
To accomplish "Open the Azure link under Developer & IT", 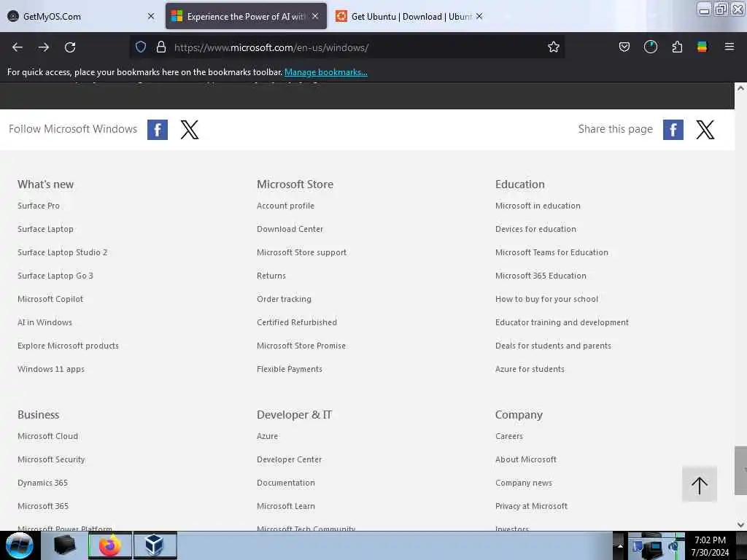I will (x=267, y=436).
